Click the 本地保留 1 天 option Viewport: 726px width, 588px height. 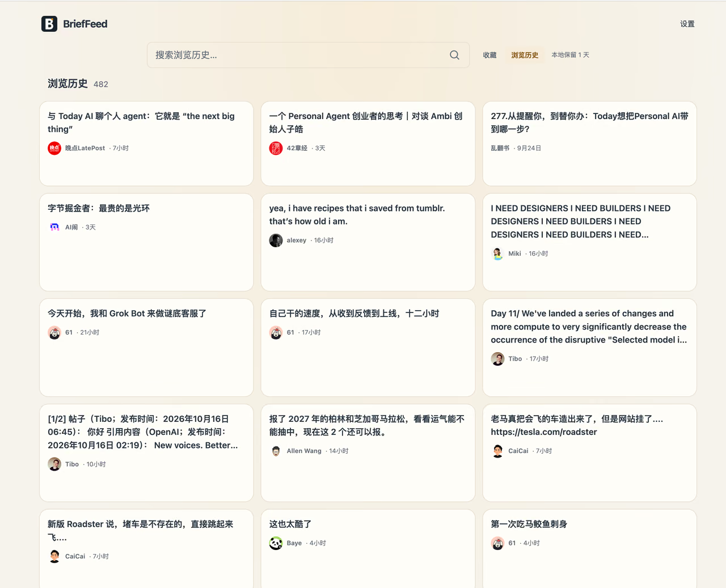pyautogui.click(x=570, y=55)
